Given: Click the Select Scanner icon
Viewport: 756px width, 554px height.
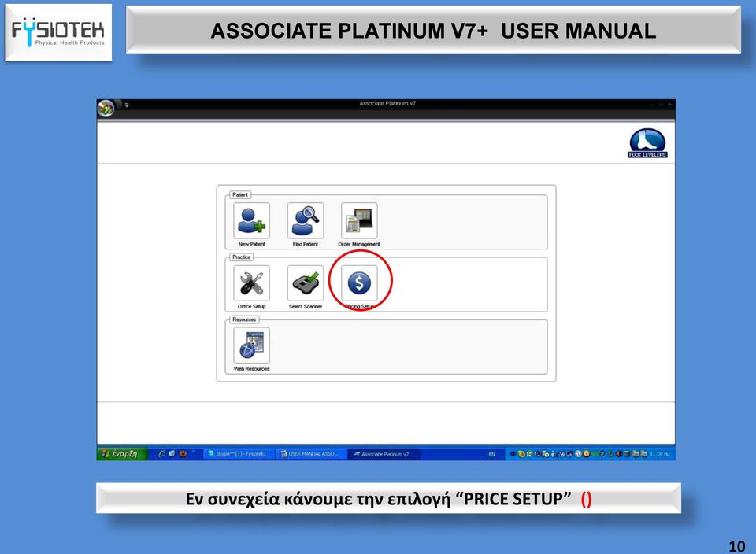Looking at the screenshot, I should (306, 283).
